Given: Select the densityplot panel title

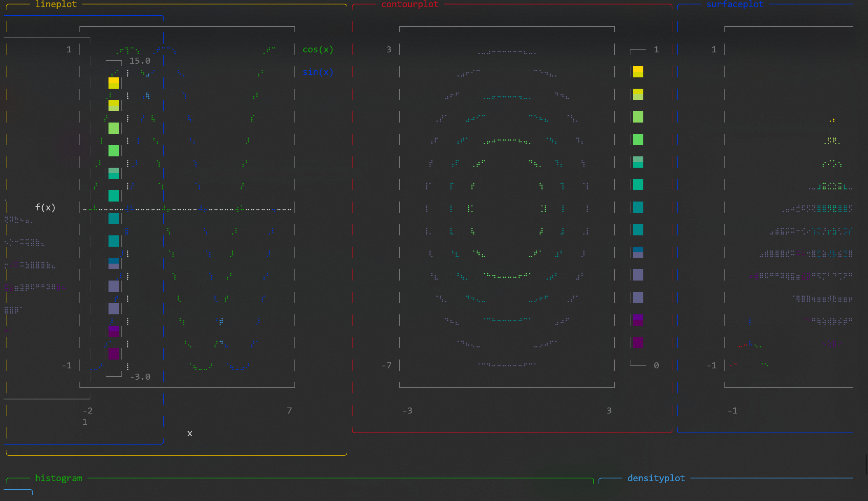Looking at the screenshot, I should [x=656, y=478].
